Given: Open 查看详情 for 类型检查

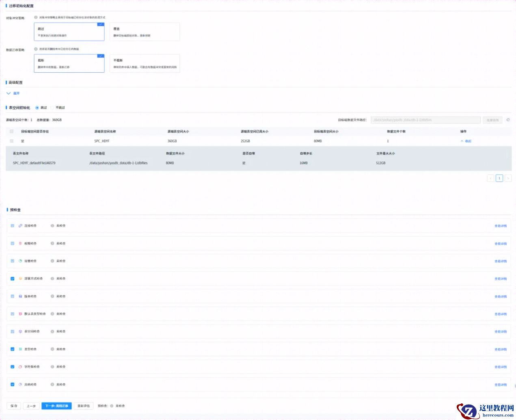Looking at the screenshot, I should (x=501, y=349).
